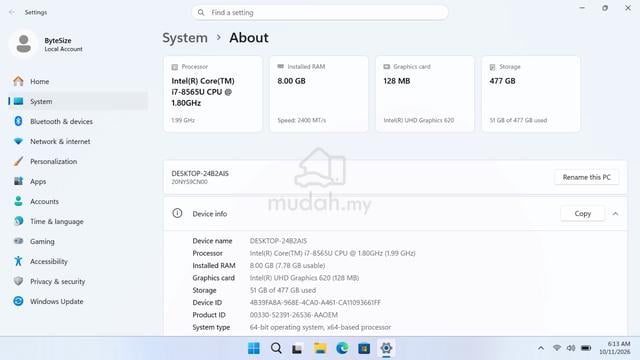Viewport: 640px width, 360px height.
Task: Click the Graphics card info card
Action: tap(425, 94)
